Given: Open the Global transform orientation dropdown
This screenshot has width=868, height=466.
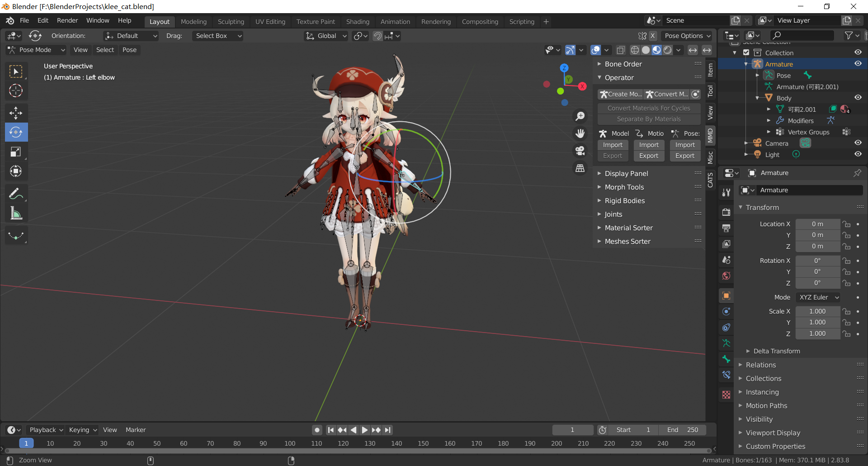Looking at the screenshot, I should pos(326,36).
